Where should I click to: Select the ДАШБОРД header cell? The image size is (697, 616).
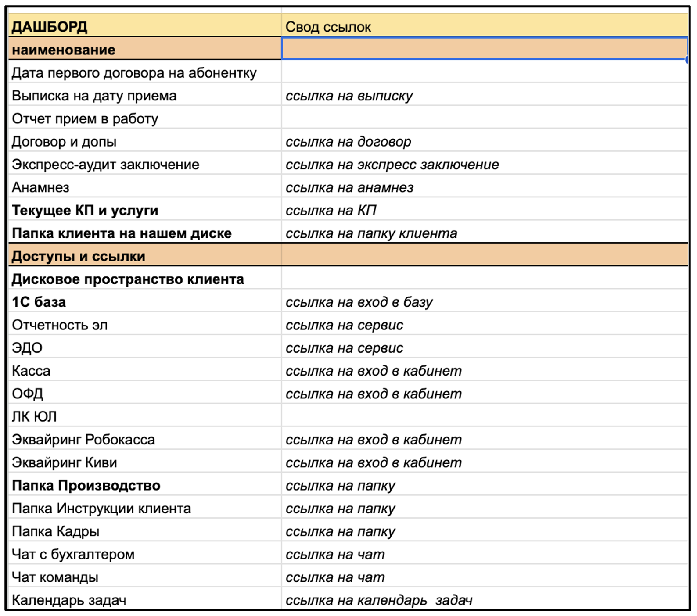pyautogui.click(x=144, y=26)
